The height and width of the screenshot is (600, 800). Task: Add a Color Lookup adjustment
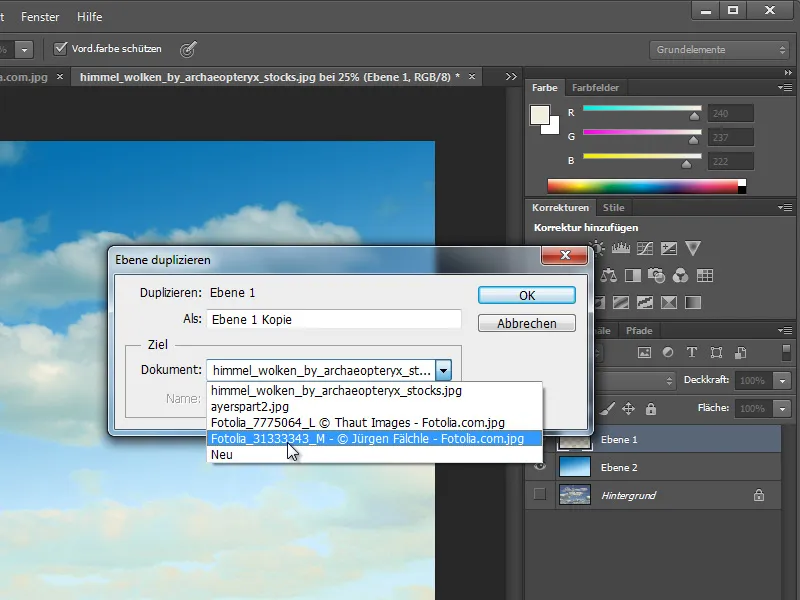[x=705, y=276]
